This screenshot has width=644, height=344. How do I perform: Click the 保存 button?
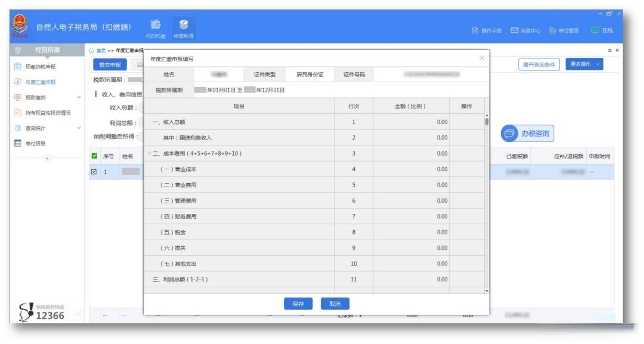298,304
